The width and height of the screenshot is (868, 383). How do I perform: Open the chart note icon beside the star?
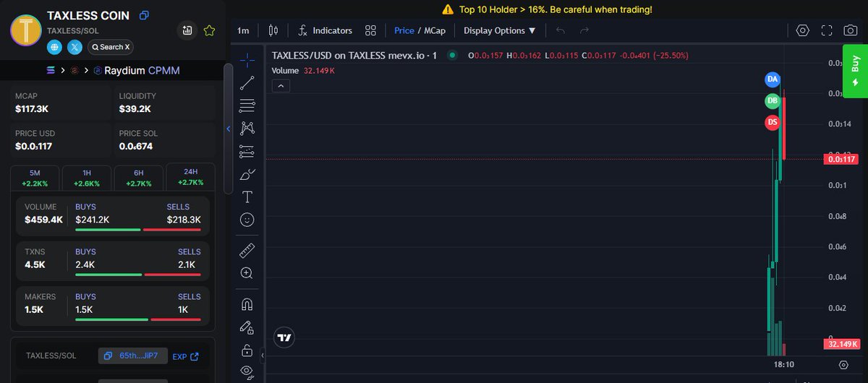(187, 30)
